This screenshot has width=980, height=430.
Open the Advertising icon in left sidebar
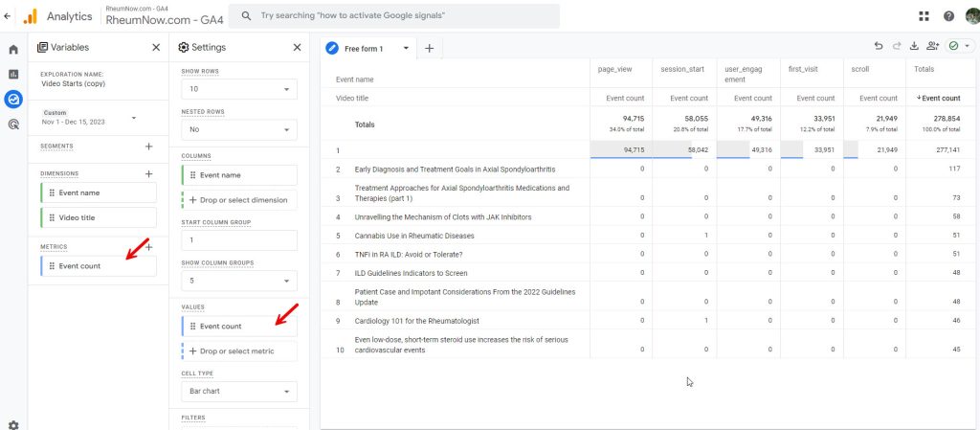[13, 124]
